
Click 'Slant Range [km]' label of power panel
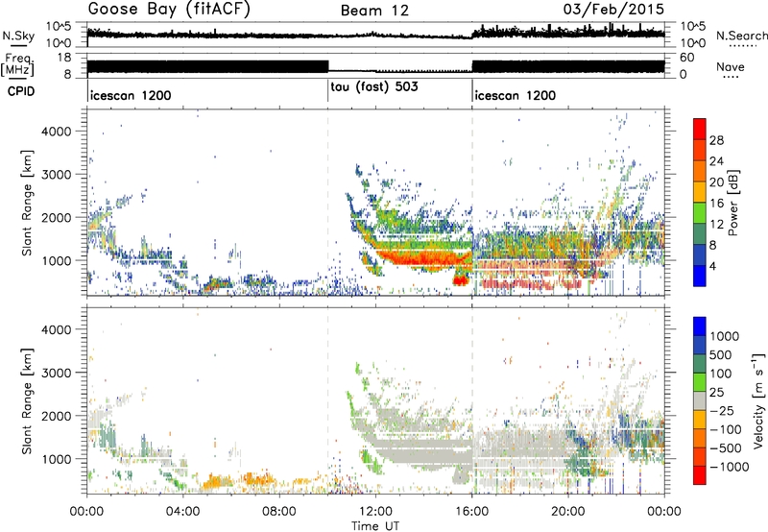(x=27, y=203)
